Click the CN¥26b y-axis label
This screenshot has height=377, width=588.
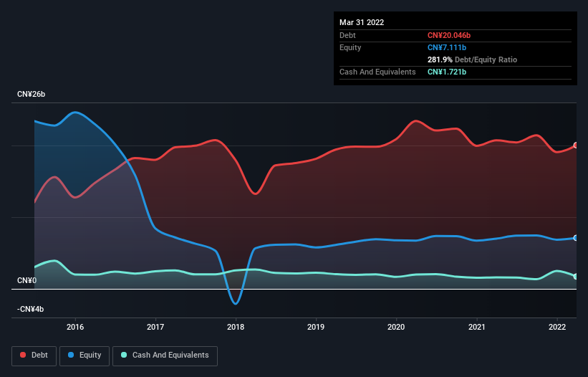[31, 94]
